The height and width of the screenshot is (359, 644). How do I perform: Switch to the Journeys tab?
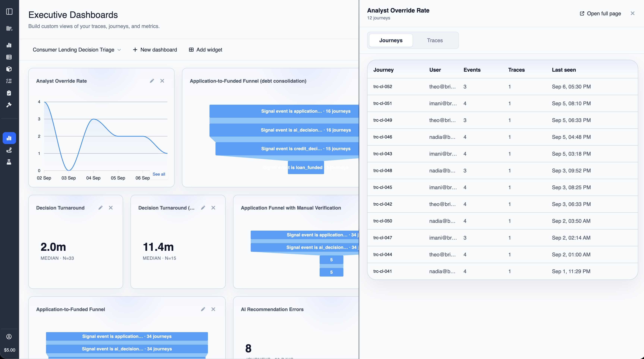pyautogui.click(x=391, y=40)
